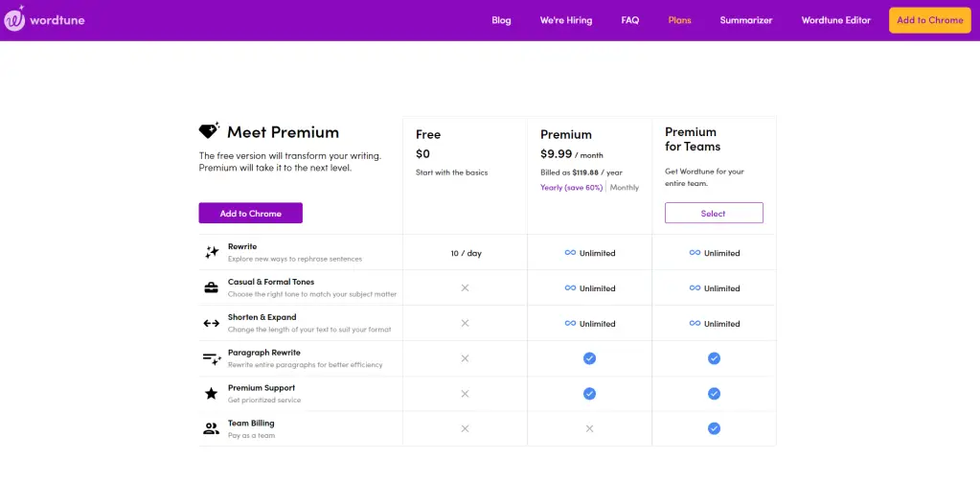This screenshot has height=482, width=980.
Task: Click "Pay as a team" description
Action: [251, 435]
